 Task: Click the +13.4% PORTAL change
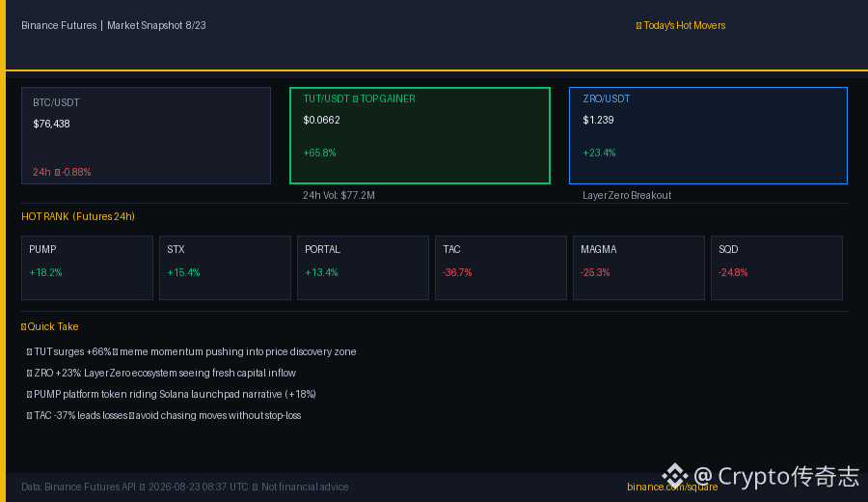click(321, 272)
